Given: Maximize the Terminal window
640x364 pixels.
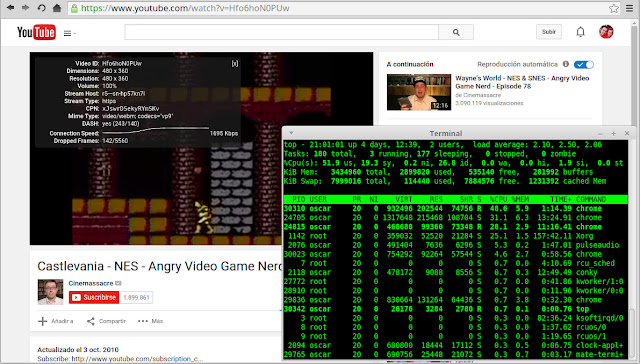Looking at the screenshot, I should pyautogui.click(x=613, y=133).
